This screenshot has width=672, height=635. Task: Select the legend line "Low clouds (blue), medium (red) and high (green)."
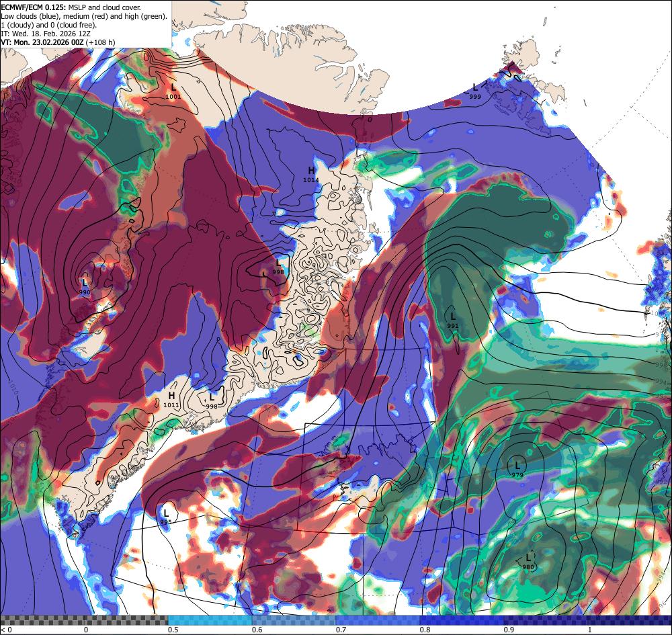[84, 16]
